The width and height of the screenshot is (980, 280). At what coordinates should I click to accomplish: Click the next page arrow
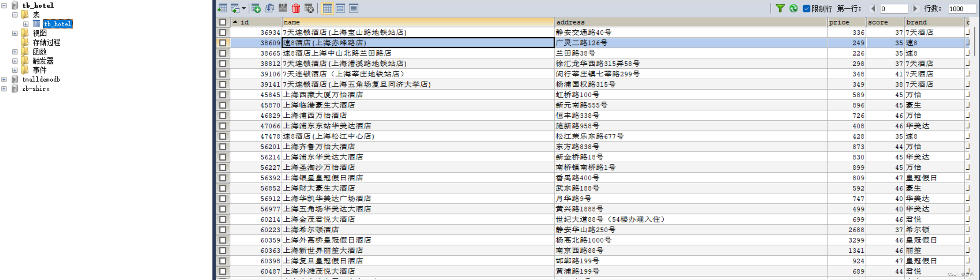(915, 8)
